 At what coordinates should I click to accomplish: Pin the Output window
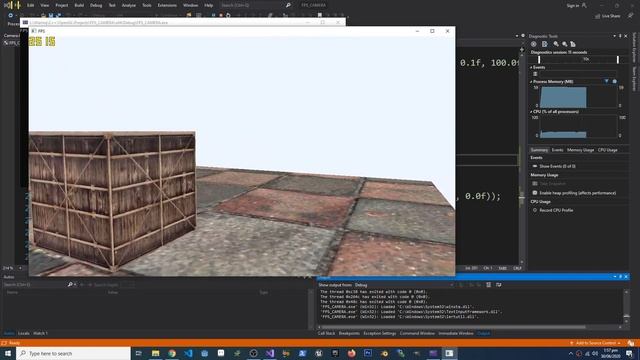point(620,277)
